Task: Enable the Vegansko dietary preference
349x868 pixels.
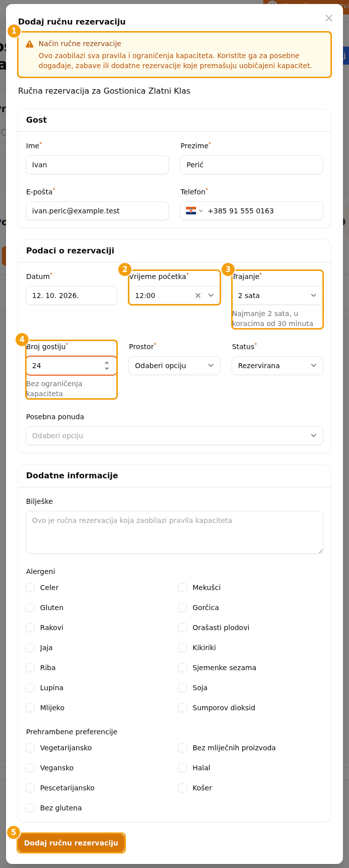Action: [x=30, y=768]
